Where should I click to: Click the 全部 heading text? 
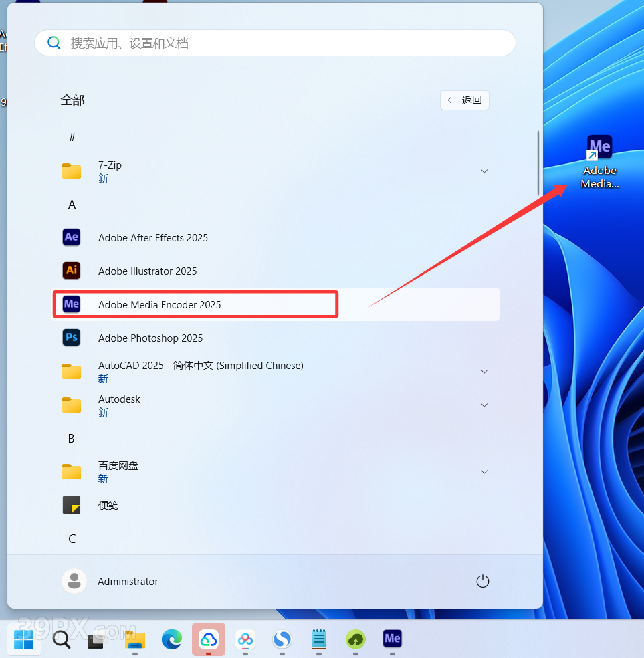73,100
